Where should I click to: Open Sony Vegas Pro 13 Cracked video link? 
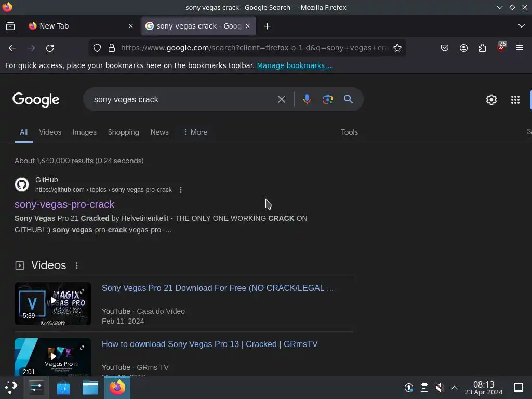[210, 344]
